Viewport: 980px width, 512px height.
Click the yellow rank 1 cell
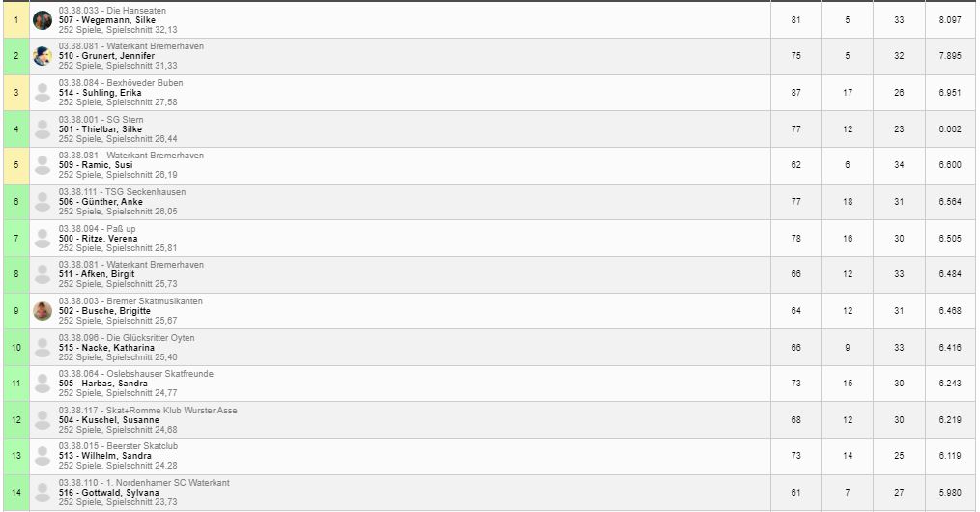16,20
